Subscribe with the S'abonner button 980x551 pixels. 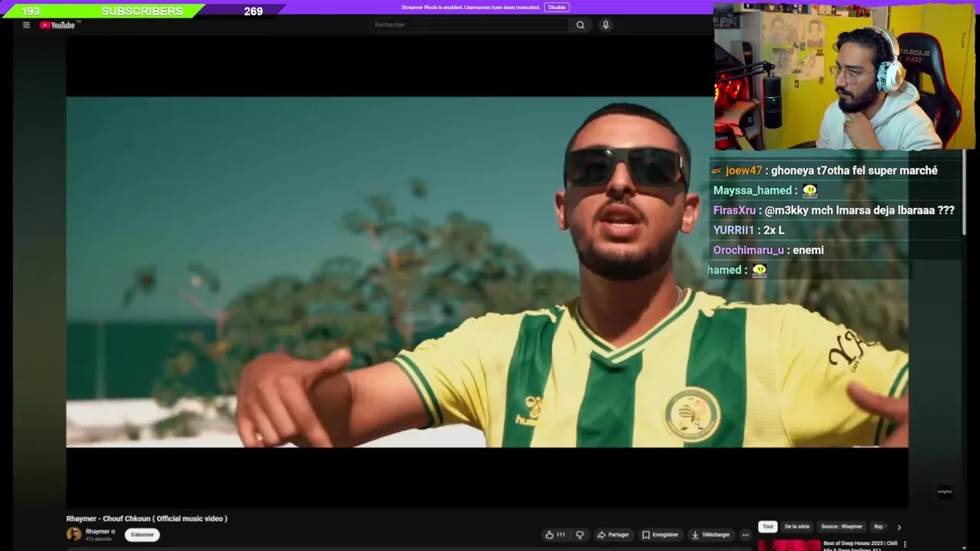(x=142, y=535)
